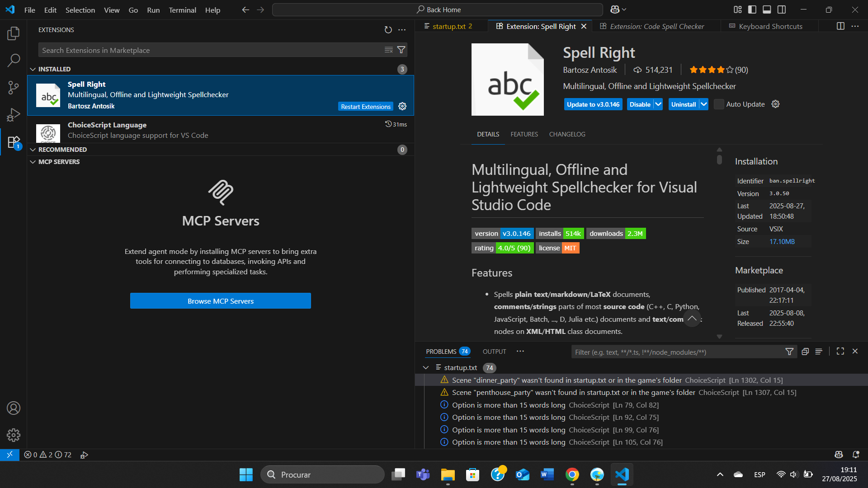Open the Terminal menu

pos(182,10)
